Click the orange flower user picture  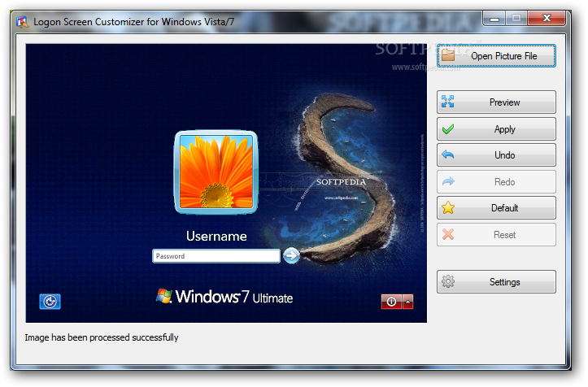tap(216, 172)
